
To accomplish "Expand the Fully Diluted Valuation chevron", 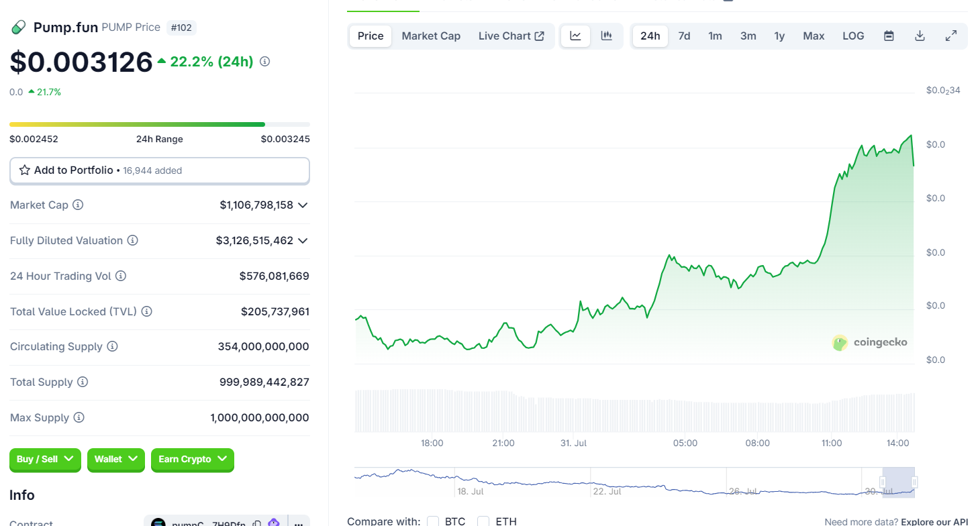I will [303, 240].
